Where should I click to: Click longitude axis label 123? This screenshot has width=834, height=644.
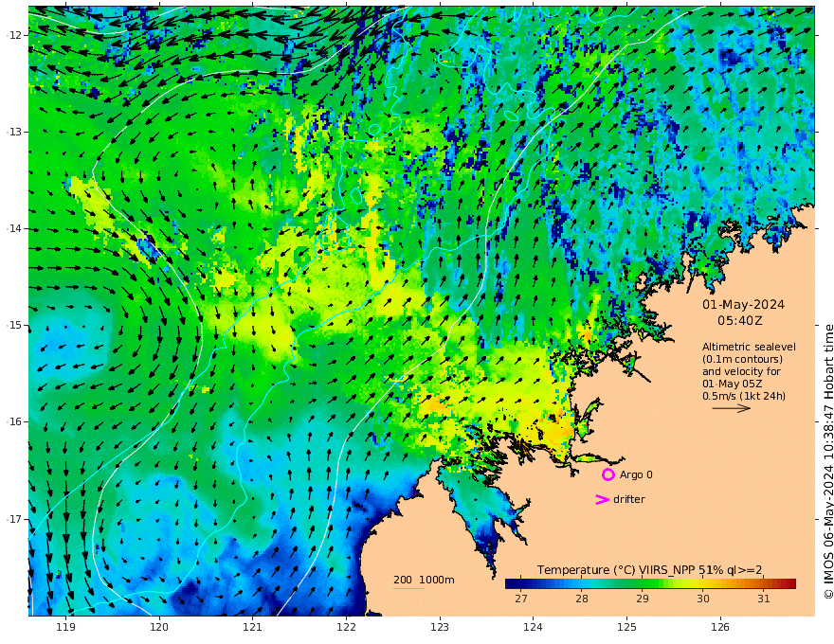(x=440, y=627)
